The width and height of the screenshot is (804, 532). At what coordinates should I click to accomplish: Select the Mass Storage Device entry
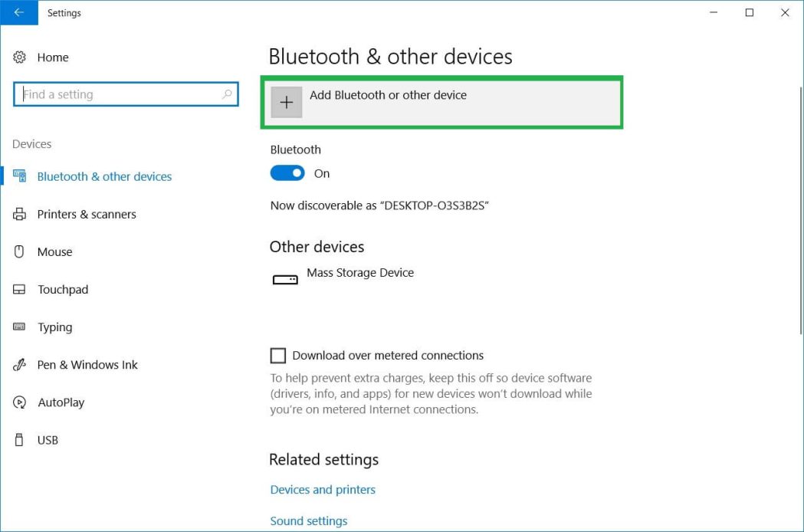(360, 274)
